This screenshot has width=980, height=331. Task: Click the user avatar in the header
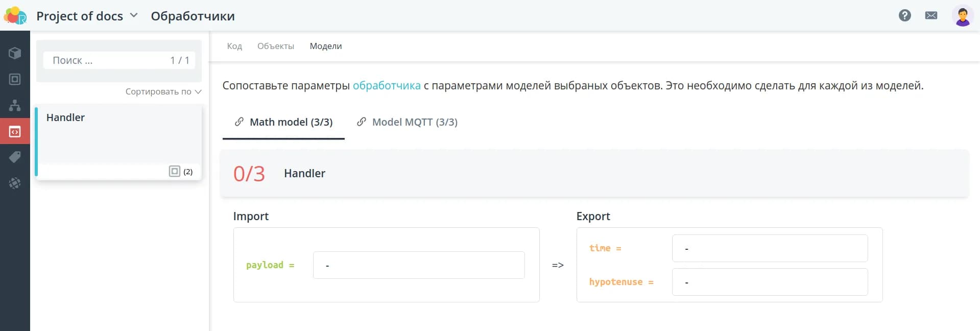[962, 15]
